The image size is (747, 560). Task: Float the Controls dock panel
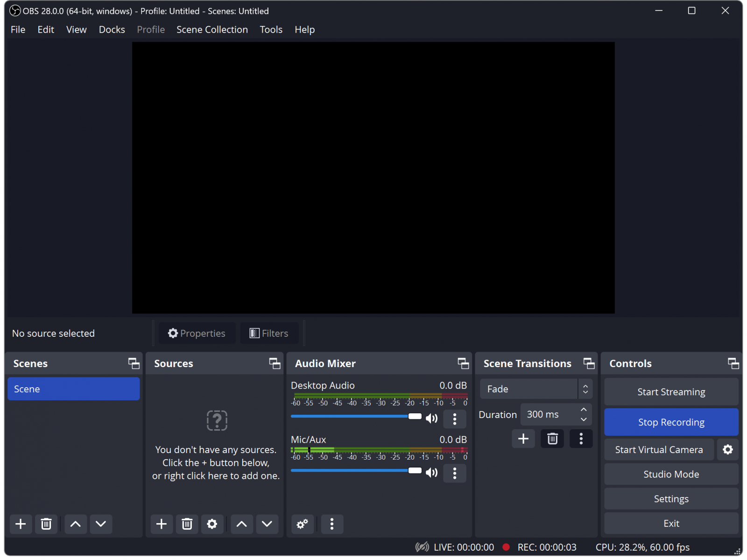click(x=733, y=363)
